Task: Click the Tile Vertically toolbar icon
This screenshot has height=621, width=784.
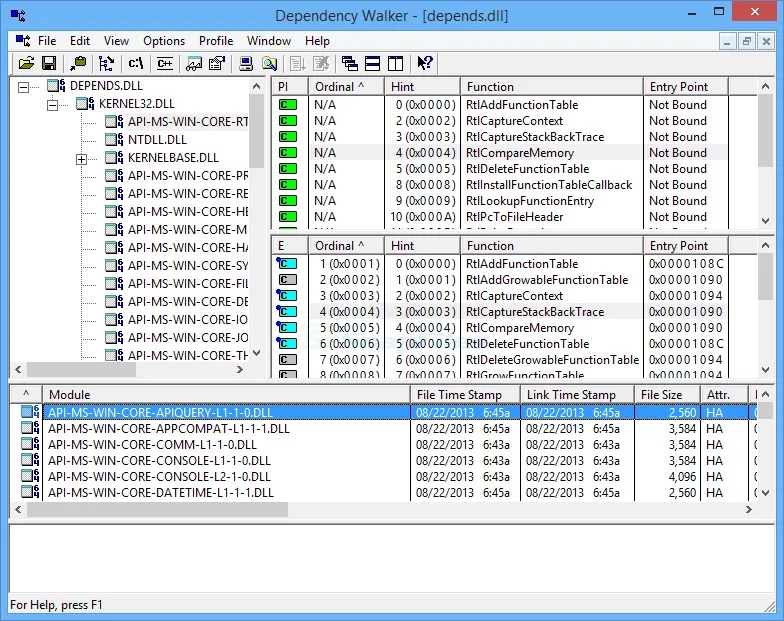Action: coord(396,64)
